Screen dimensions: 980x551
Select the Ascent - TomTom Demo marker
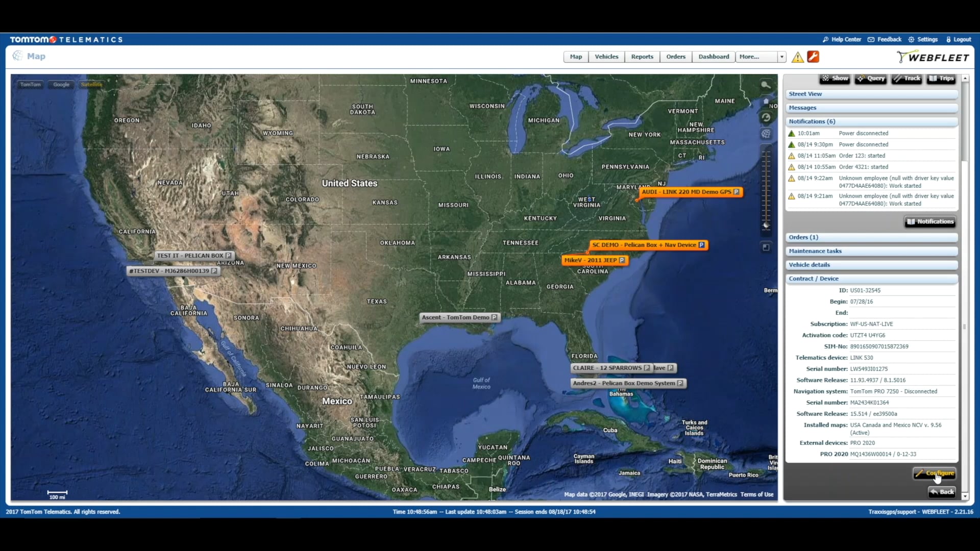459,317
